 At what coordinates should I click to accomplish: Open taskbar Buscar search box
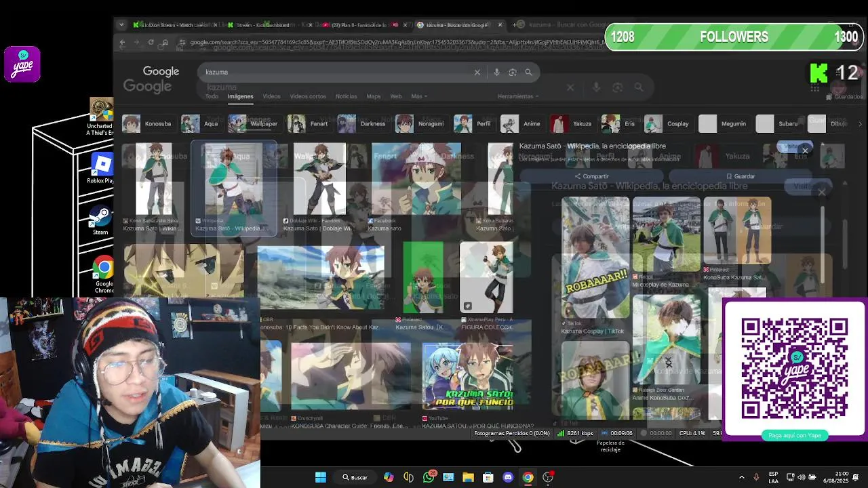click(x=355, y=477)
